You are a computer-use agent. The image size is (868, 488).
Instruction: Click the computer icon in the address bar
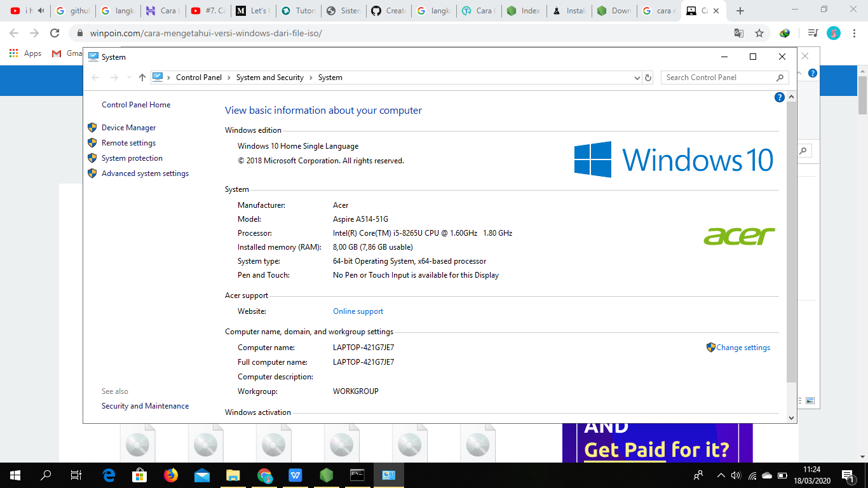click(x=158, y=77)
